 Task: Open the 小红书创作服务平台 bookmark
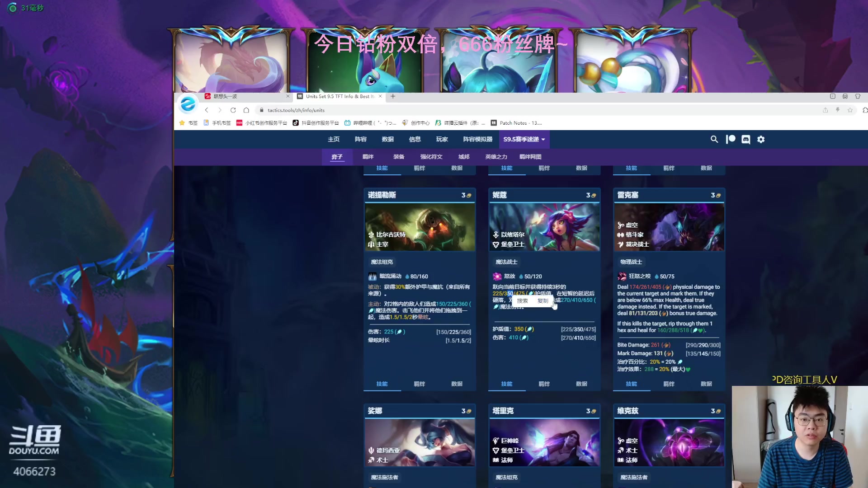click(x=262, y=123)
